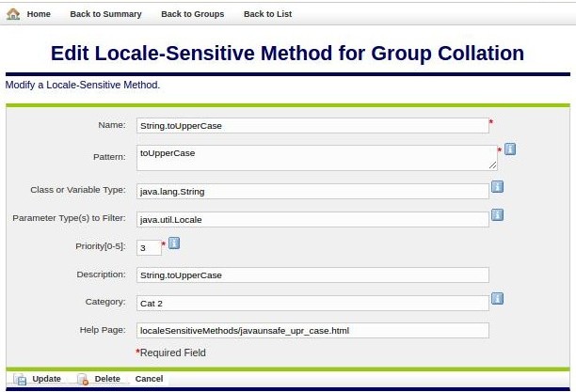The width and height of the screenshot is (576, 392).
Task: Edit the Help Page path field
Action: [x=312, y=330]
